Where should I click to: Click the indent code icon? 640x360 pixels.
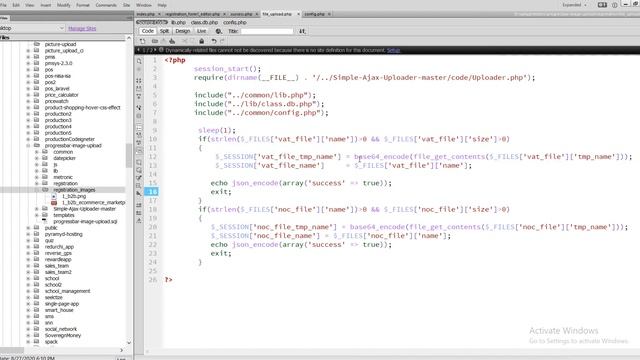[x=139, y=205]
